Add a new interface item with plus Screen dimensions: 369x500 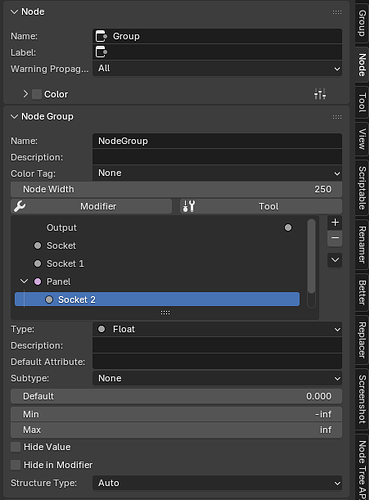(335, 222)
